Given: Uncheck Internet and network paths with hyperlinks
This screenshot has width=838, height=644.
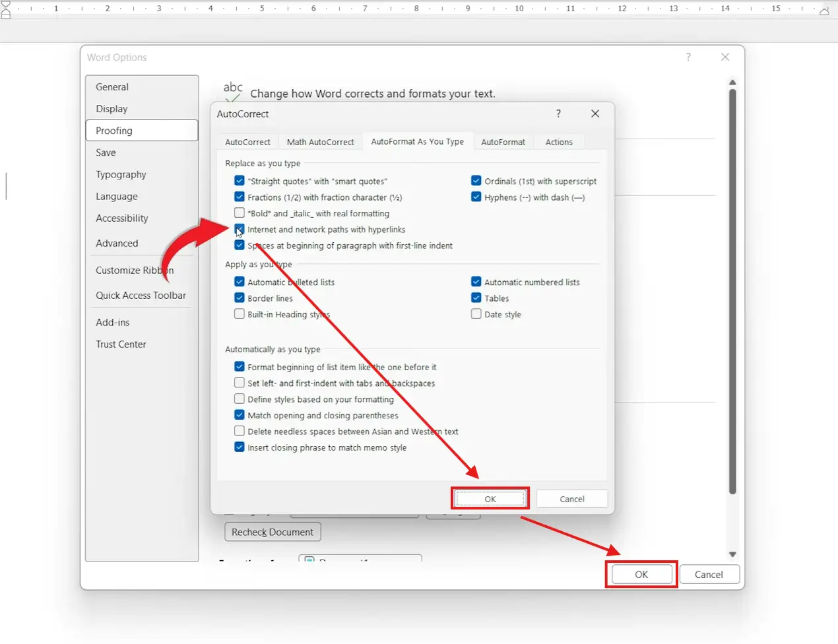Looking at the screenshot, I should pos(240,229).
